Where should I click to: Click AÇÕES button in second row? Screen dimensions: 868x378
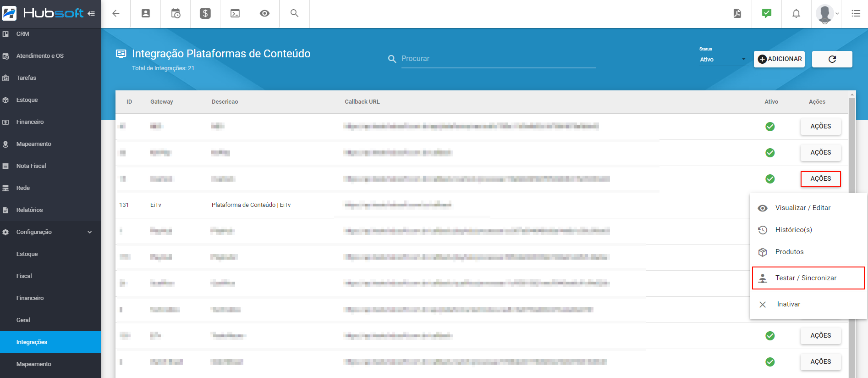click(x=821, y=152)
